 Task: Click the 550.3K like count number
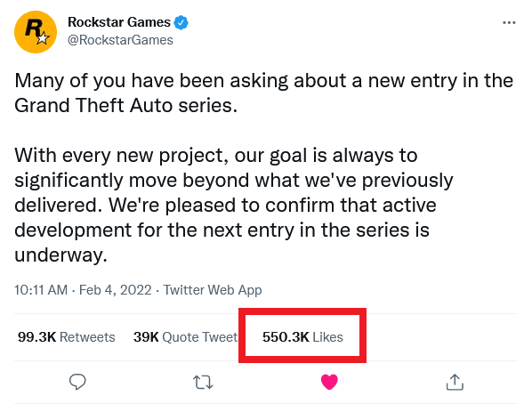[x=286, y=337]
